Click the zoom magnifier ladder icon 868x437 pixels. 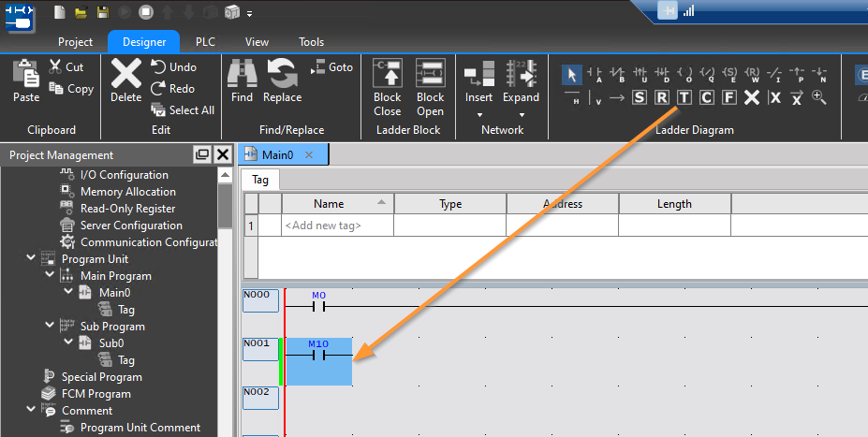(819, 97)
